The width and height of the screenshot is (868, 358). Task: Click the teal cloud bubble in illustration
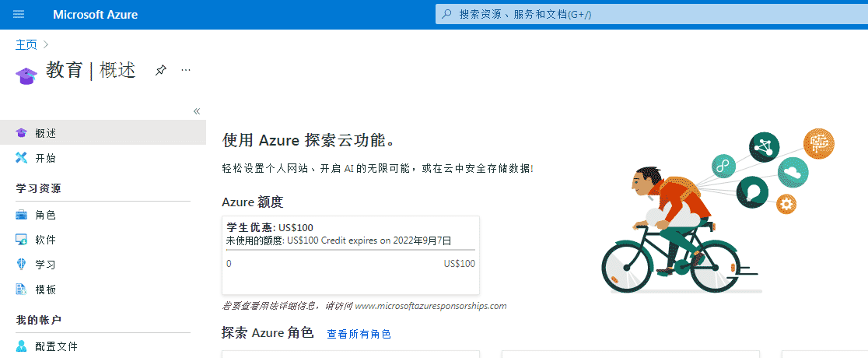[793, 172]
